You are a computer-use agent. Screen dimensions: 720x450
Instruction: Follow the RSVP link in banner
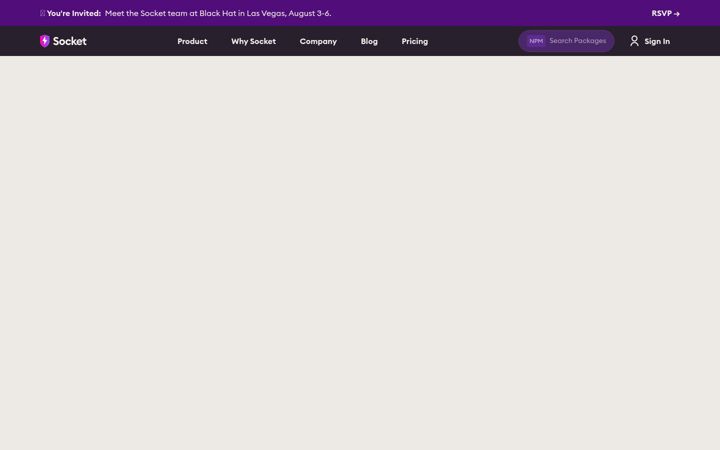(x=665, y=13)
